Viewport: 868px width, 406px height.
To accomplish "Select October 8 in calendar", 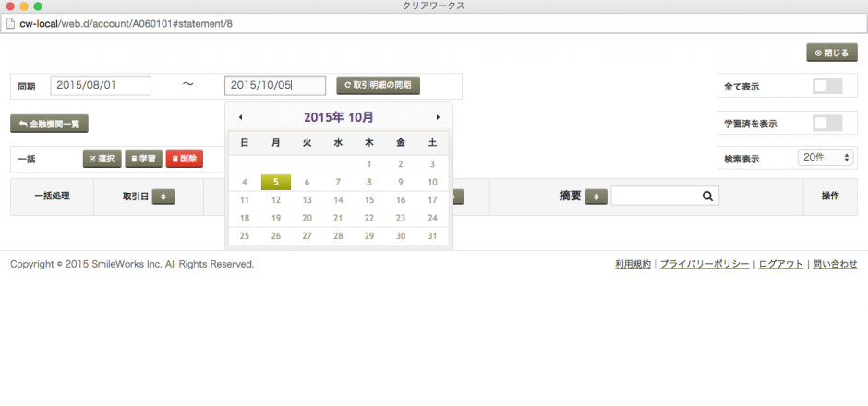I will [x=369, y=183].
